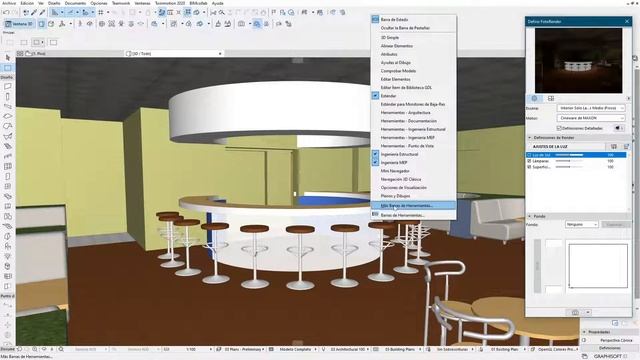Image resolution: width=640 pixels, height=360 pixels.
Task: Select Barras de Herramientas... menu entry
Action: (413, 215)
